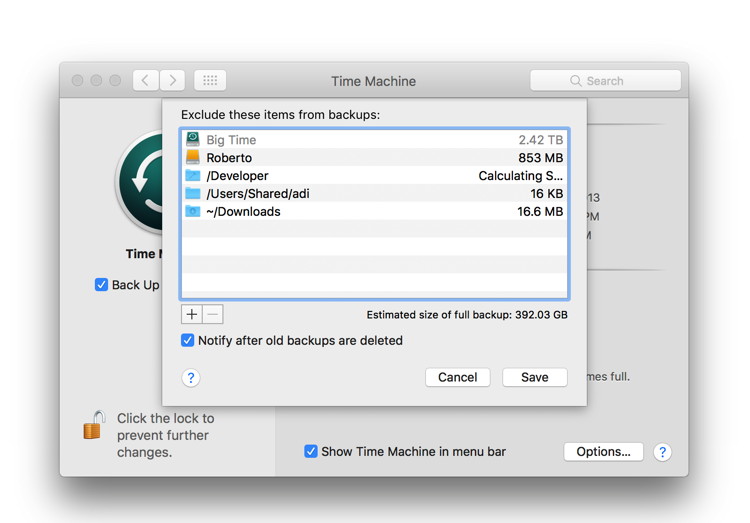Select the /Users/Shared/adi entry
The image size is (750, 523).
[x=258, y=194]
